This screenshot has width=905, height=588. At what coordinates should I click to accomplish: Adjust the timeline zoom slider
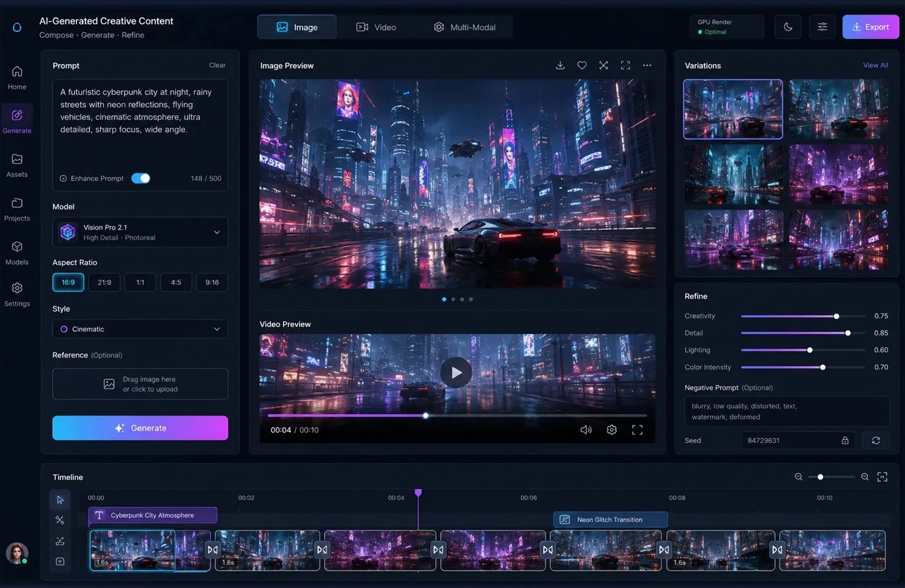[832, 477]
